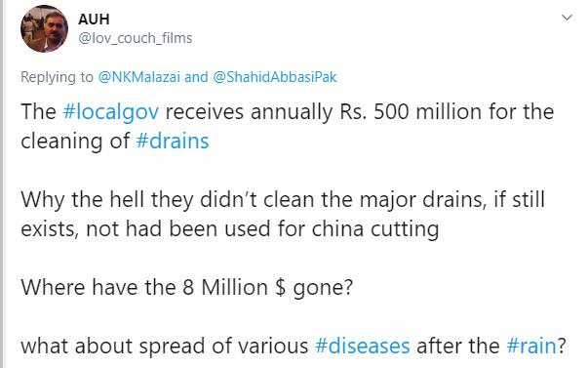
Task: Follow the #localgov hashtag
Action: tap(111, 112)
